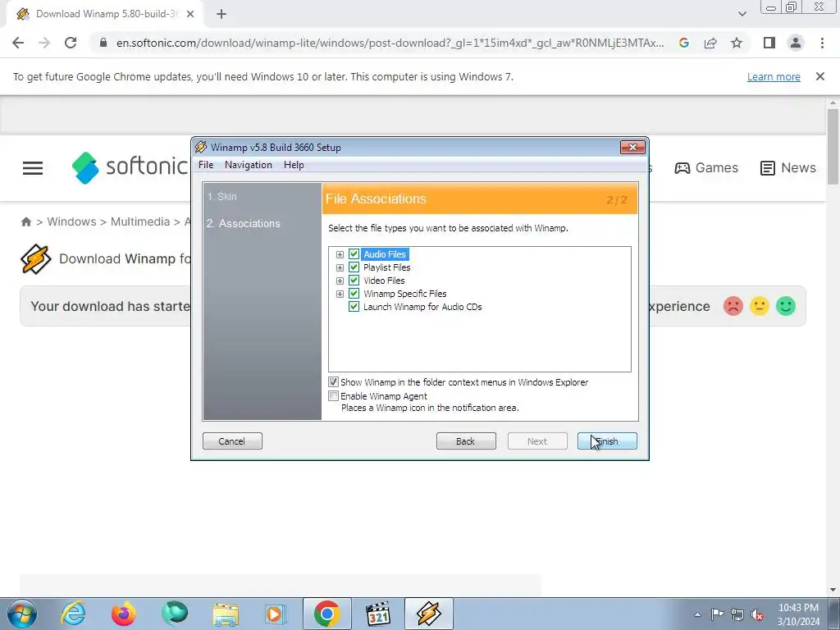The width and height of the screenshot is (840, 630).
Task: Open the Softonic hamburger menu
Action: (x=33, y=168)
